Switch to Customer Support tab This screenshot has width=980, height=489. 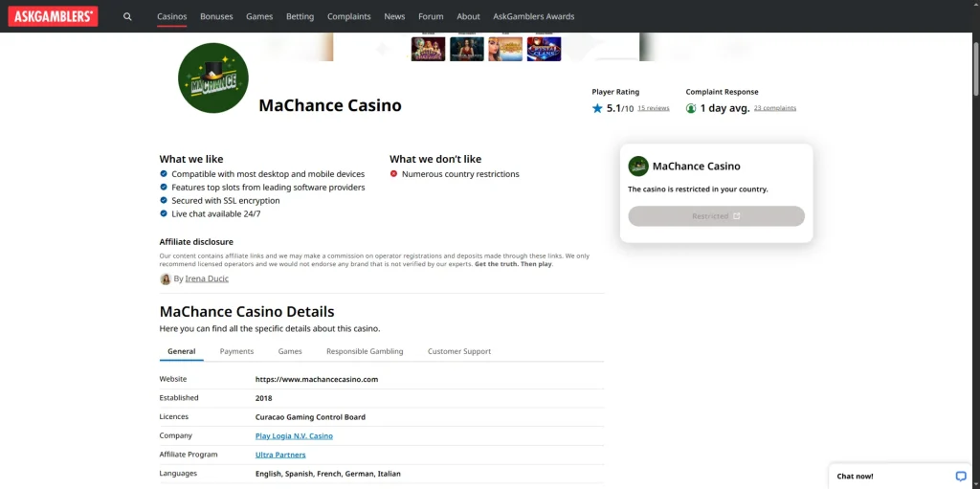(x=459, y=351)
